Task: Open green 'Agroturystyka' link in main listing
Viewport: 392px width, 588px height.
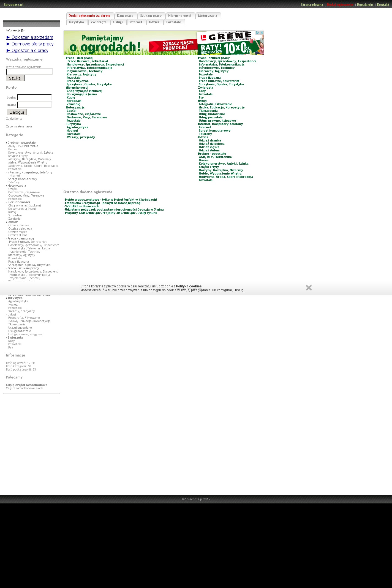Action: (x=78, y=127)
